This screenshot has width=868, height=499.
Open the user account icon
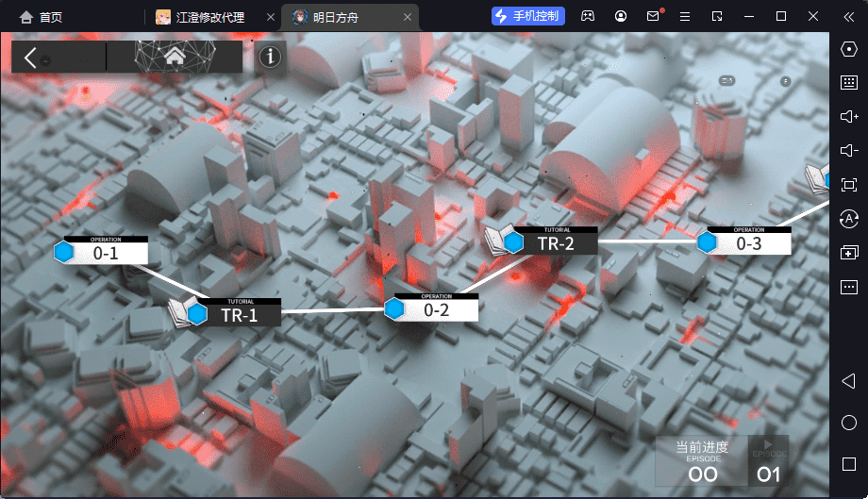(621, 17)
